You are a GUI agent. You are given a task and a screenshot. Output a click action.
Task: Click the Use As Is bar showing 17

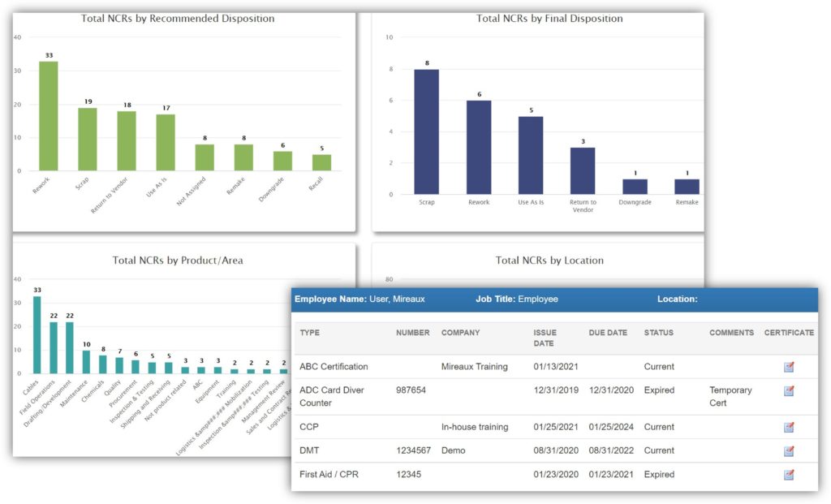point(166,142)
